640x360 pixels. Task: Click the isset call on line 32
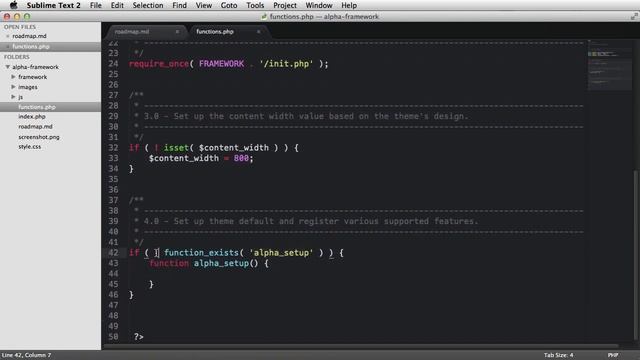(176, 148)
